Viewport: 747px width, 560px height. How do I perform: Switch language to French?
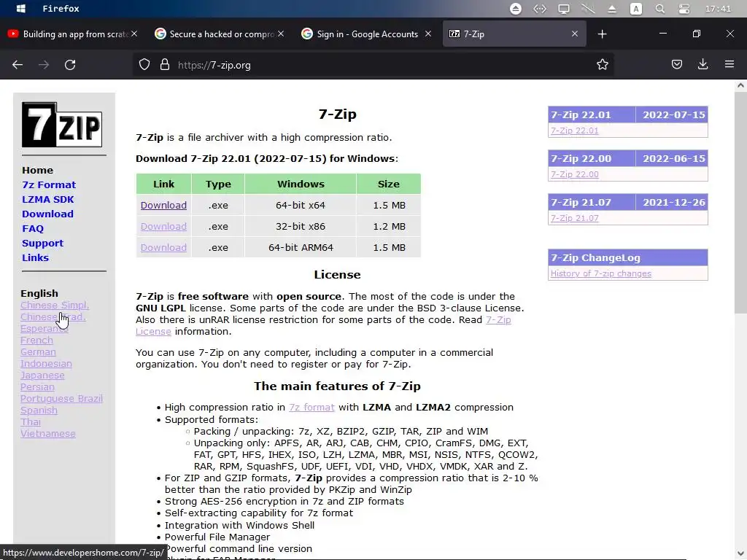point(36,340)
